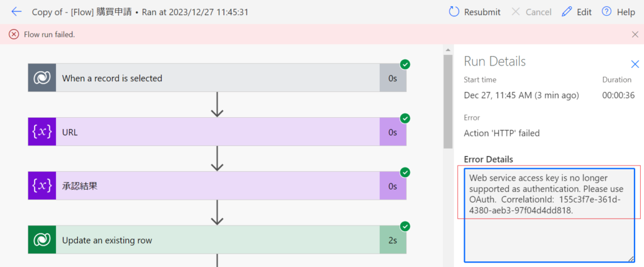This screenshot has height=267, width=644.
Task: Click the Edit pencil icon
Action: coord(567,12)
